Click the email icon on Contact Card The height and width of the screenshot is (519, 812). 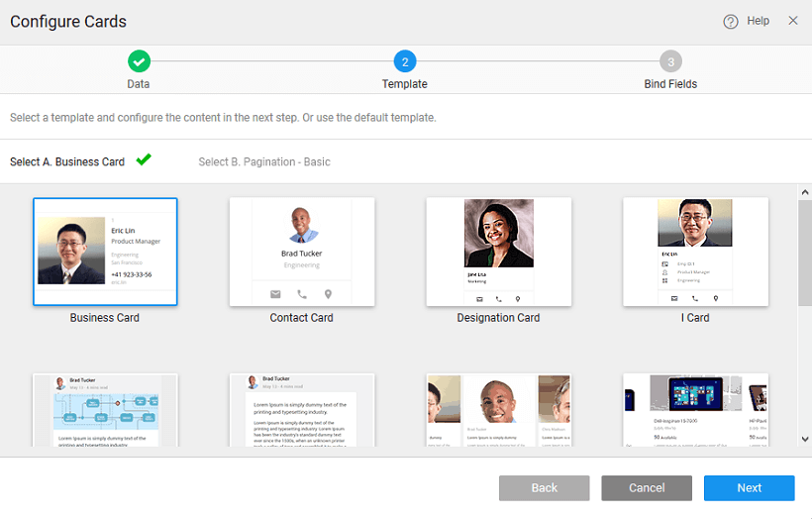[x=276, y=294]
